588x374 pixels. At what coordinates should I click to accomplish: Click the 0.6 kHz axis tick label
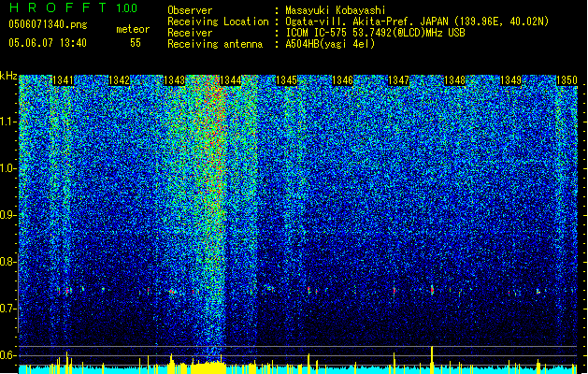point(8,355)
